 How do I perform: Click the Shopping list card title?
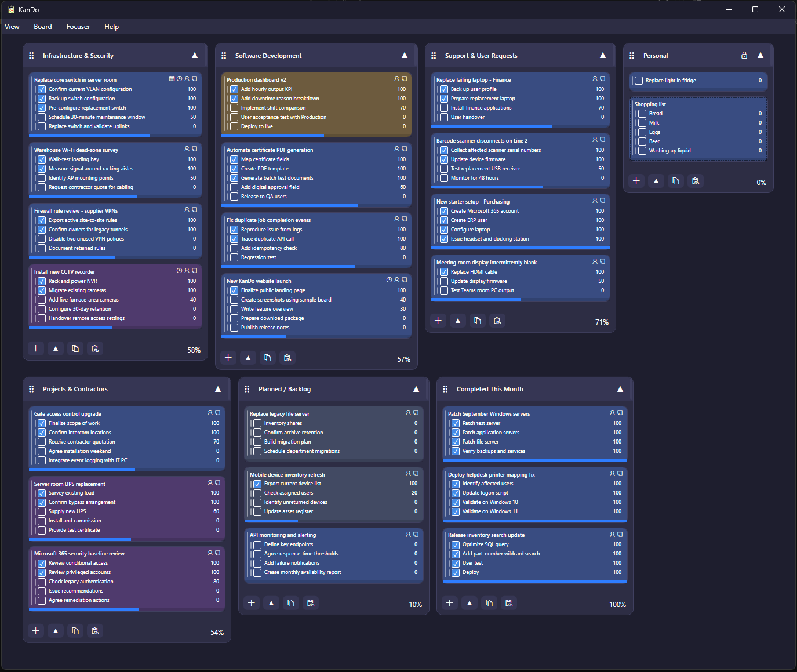point(650,104)
